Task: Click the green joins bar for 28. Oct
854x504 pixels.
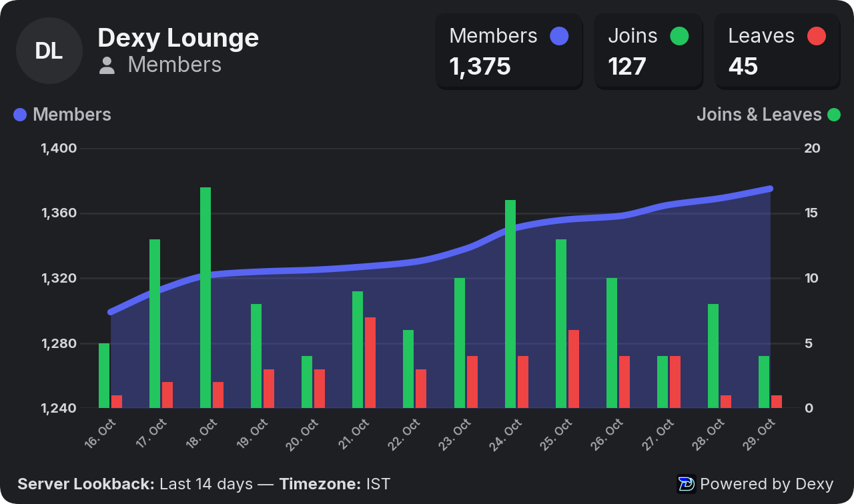Action: [x=713, y=356]
